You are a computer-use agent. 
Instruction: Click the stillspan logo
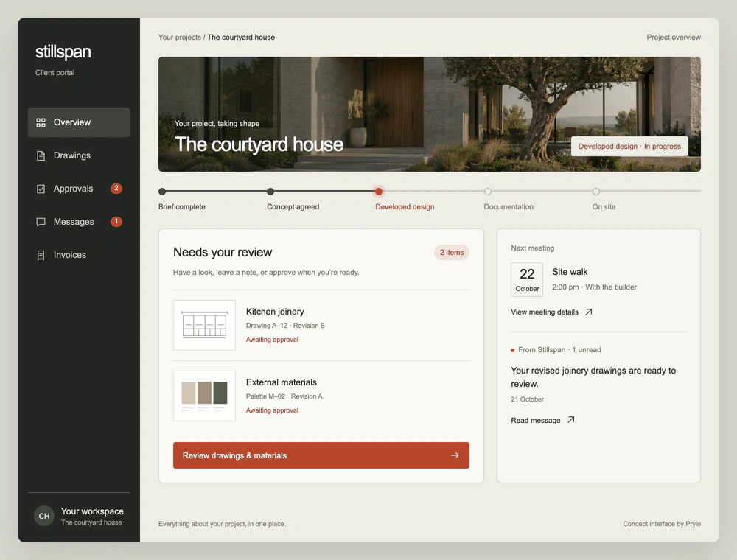tap(63, 52)
